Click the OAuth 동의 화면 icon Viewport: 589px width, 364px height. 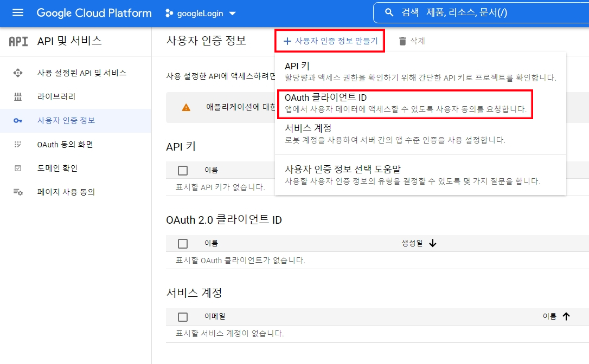click(x=18, y=145)
